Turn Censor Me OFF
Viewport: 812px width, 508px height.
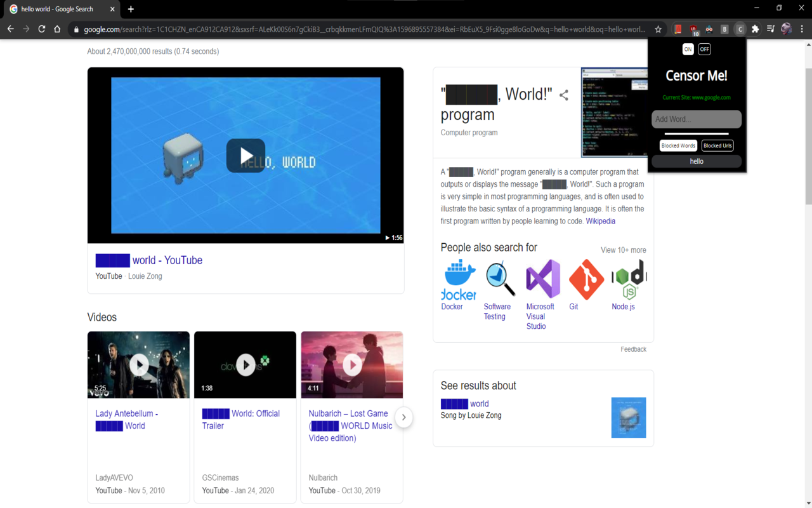point(704,49)
